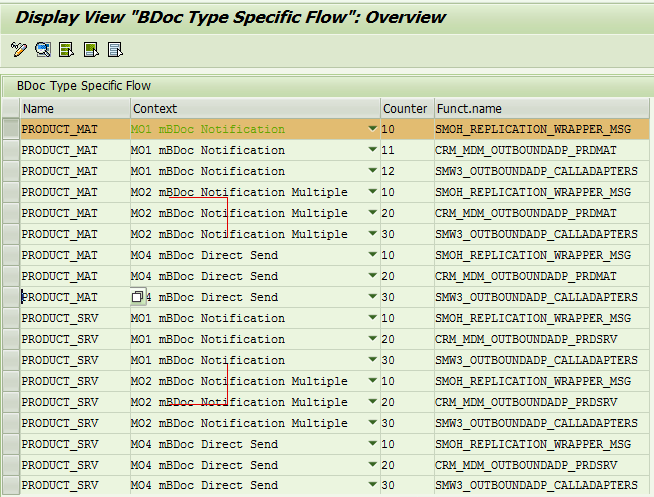Expand Context dropdown on PRODUCT_MAT MO4 counter 30

coord(372,296)
